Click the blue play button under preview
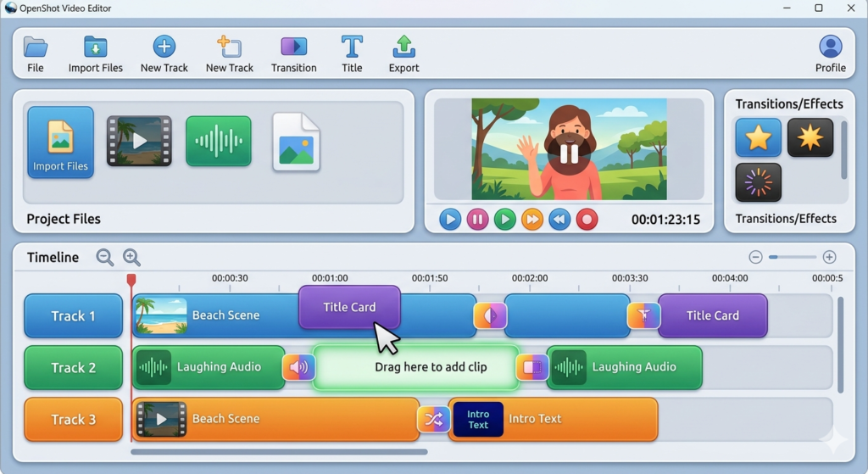 (x=450, y=220)
